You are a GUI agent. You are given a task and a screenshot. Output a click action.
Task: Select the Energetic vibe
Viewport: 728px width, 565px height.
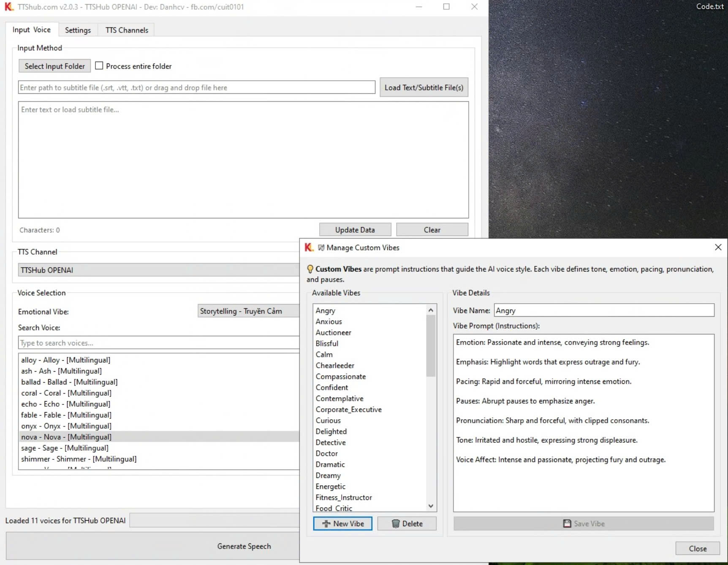[370, 486]
